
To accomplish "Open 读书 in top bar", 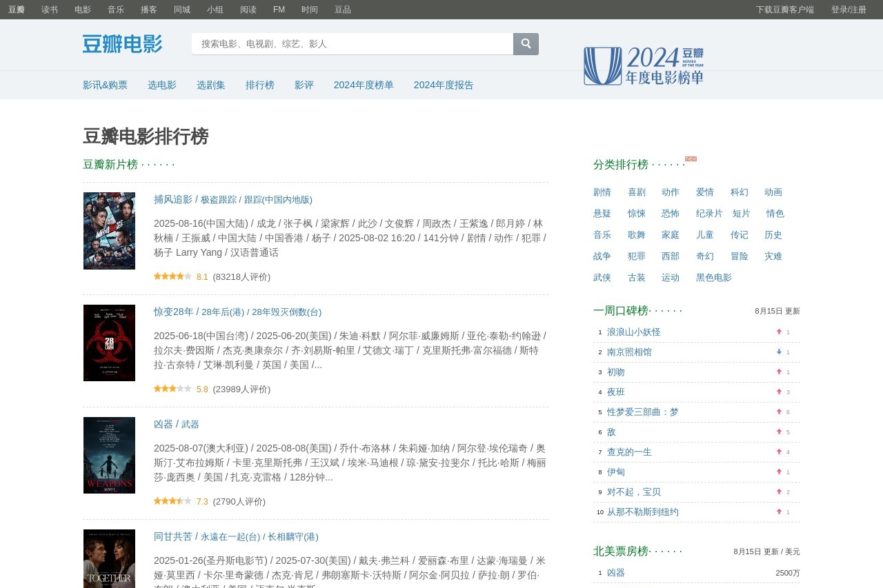I will [50, 10].
